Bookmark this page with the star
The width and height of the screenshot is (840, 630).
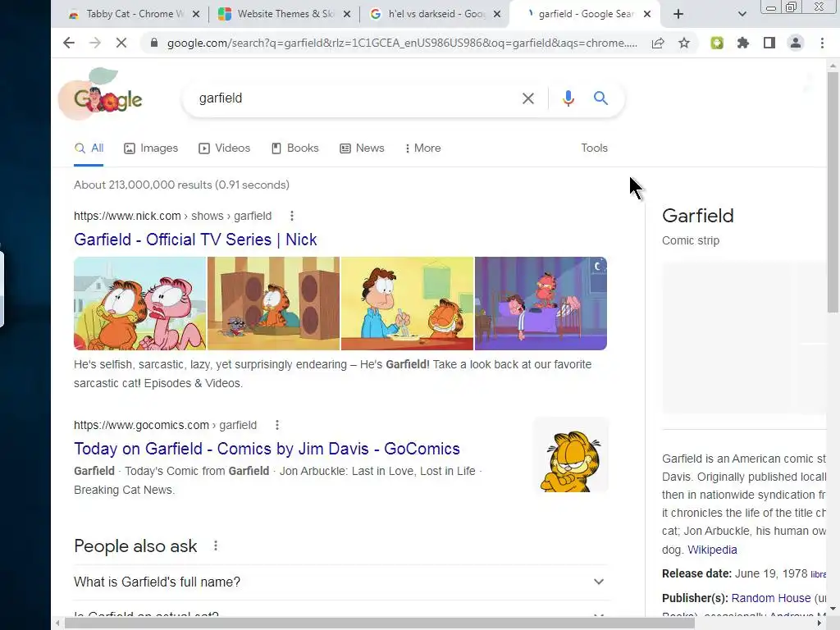click(x=684, y=43)
